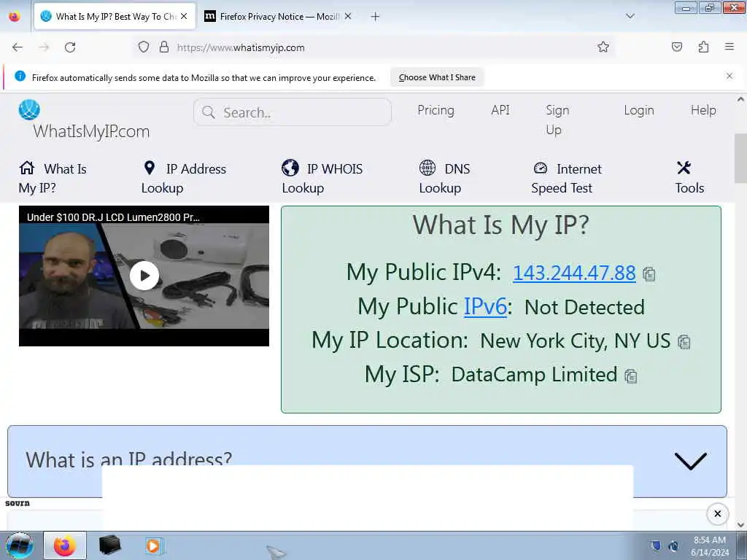The width and height of the screenshot is (747, 560).
Task: Open the Extensions puzzle icon
Action: (704, 47)
